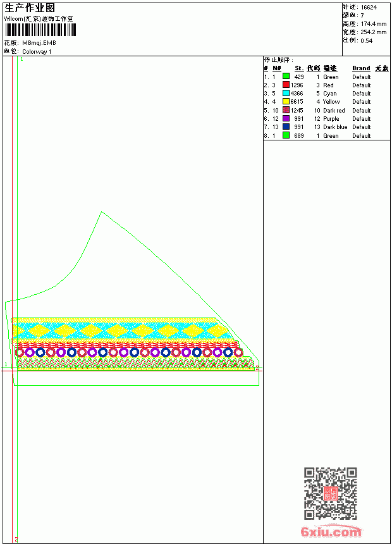Click the dark blue color swatch
392x544 pixels.
point(286,127)
